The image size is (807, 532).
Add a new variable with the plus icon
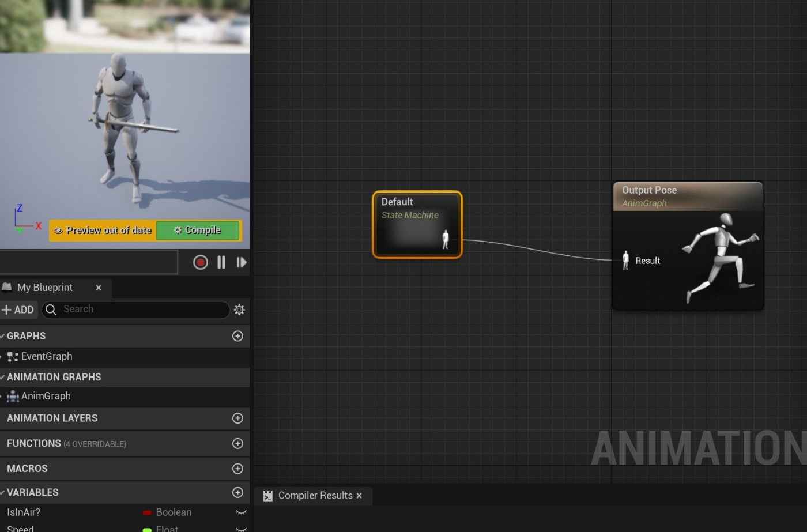point(237,492)
